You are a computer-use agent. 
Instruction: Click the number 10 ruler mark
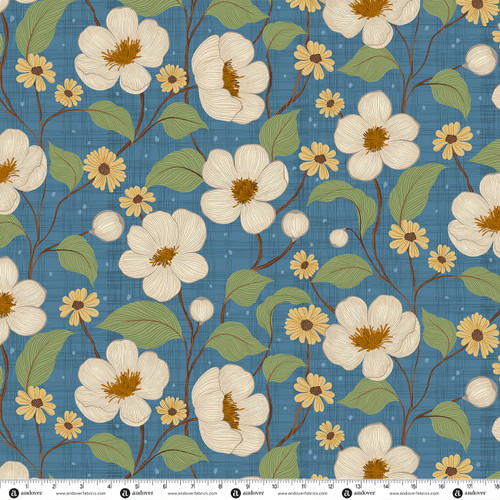point(274,487)
